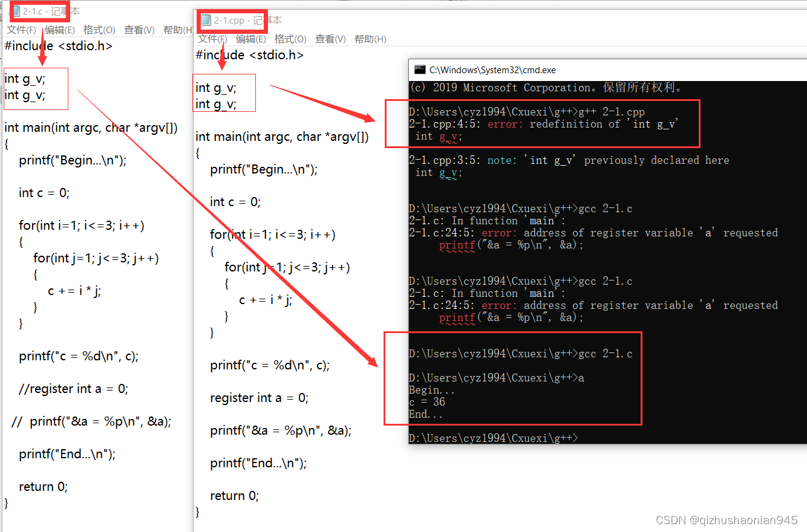The height and width of the screenshot is (532, 807).
Task: Open 文件(F) menu in 2-1.c Notepad
Action: point(21,30)
